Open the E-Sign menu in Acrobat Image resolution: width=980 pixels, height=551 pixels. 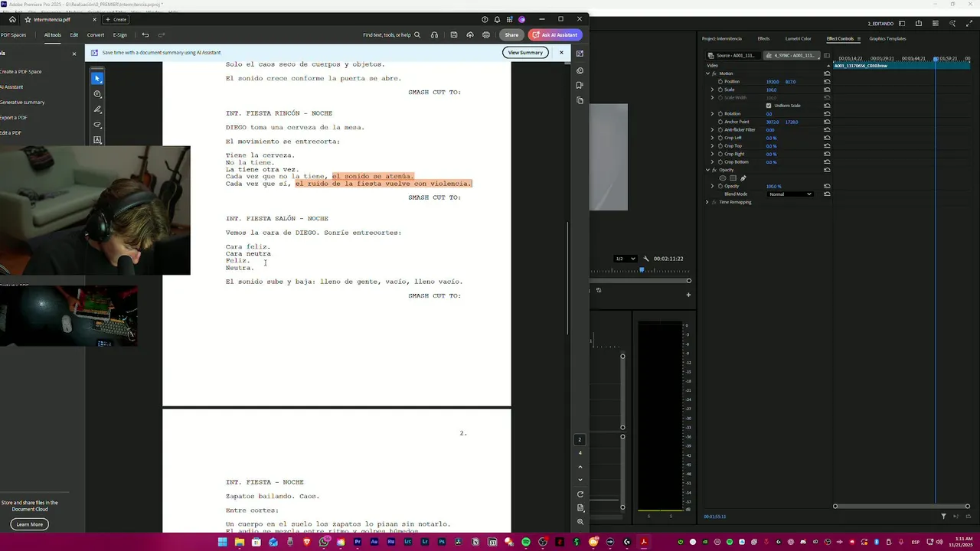click(120, 34)
